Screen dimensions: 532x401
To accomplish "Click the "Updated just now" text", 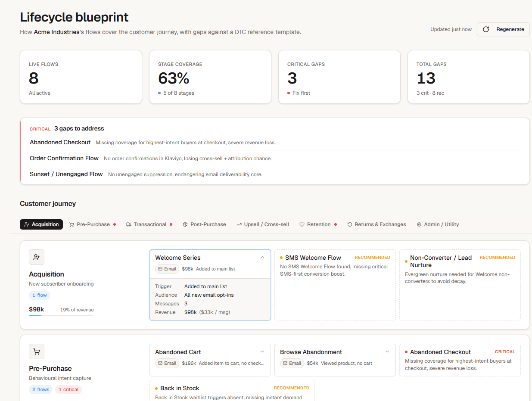I will [x=451, y=29].
